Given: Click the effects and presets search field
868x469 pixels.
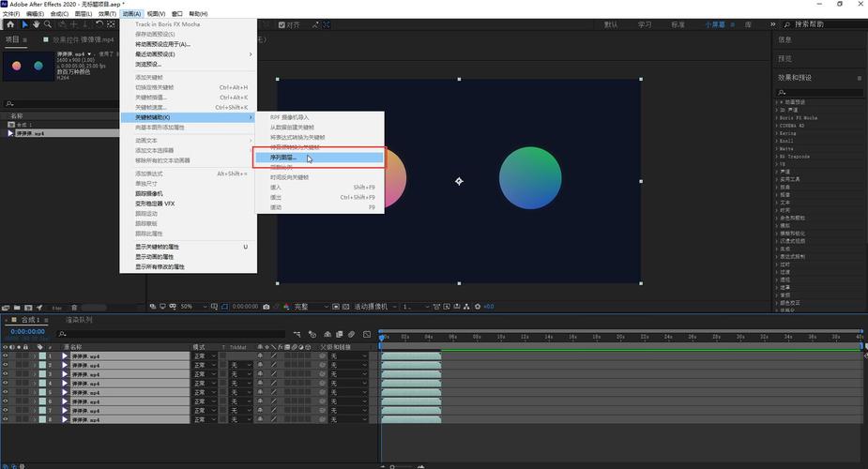Looking at the screenshot, I should pyautogui.click(x=819, y=92).
